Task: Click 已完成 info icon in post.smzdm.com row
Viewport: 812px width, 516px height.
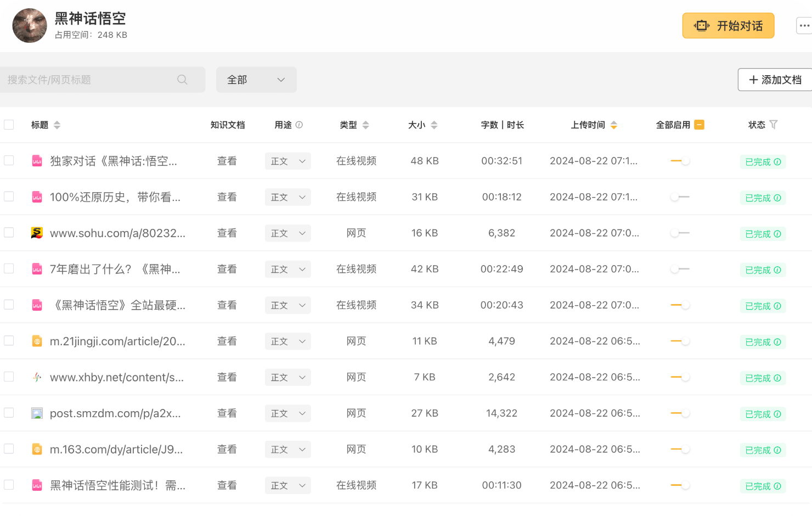Action: click(x=777, y=414)
